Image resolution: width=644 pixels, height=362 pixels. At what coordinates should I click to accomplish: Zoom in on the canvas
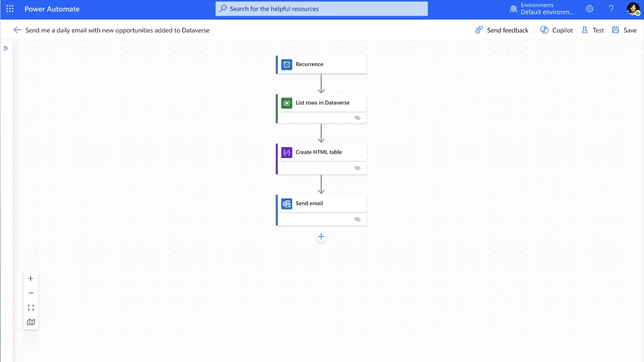31,278
